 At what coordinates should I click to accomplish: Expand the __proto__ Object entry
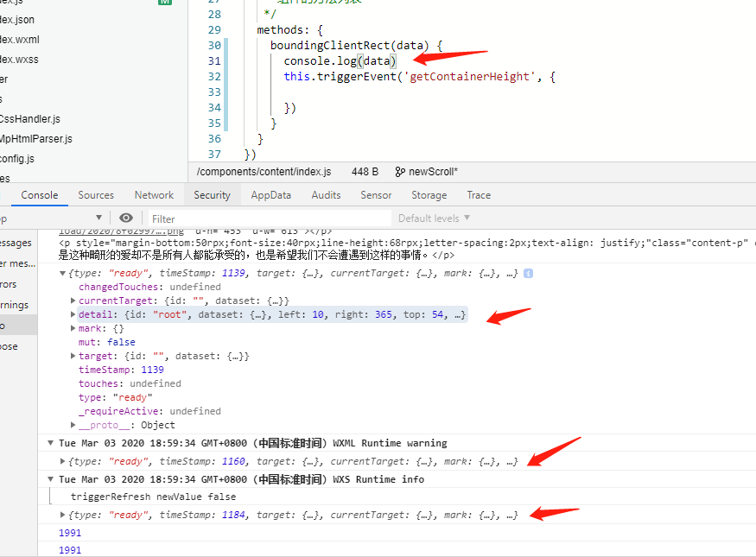tap(73, 425)
